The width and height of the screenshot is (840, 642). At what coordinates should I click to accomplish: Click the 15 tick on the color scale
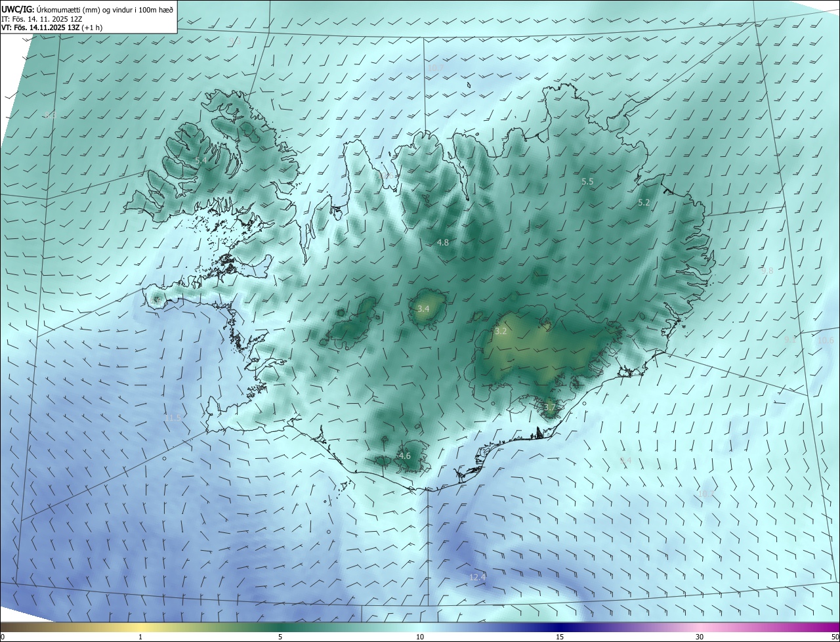(560, 637)
